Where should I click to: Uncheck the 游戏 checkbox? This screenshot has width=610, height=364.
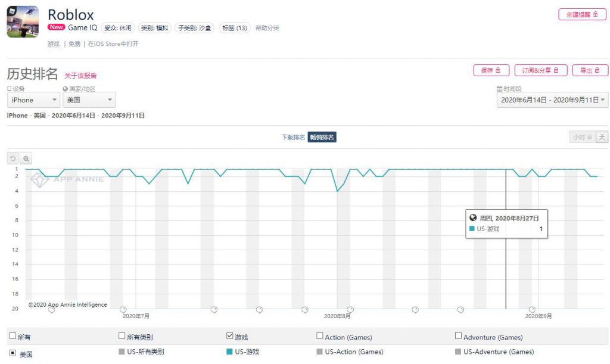229,336
